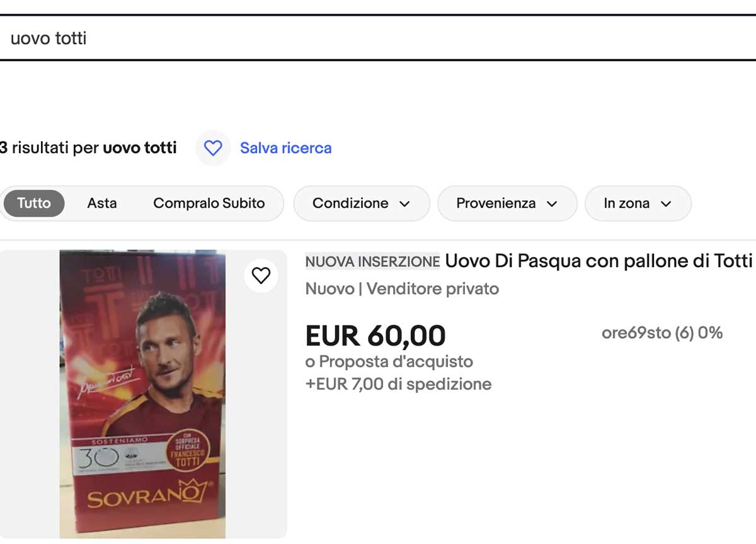Expand the Condizione dropdown
The width and height of the screenshot is (756, 544).
tap(362, 203)
